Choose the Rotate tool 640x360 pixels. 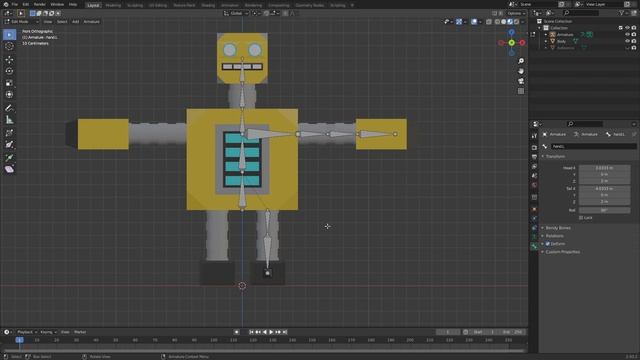(9, 71)
